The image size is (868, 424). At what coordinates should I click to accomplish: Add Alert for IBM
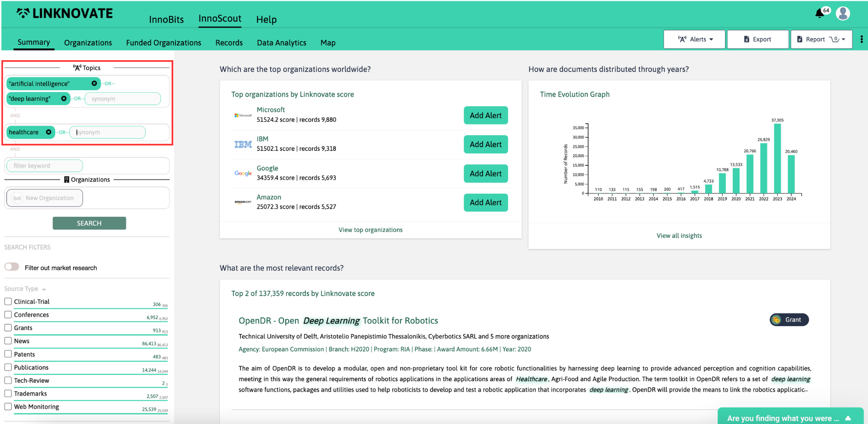tap(486, 145)
